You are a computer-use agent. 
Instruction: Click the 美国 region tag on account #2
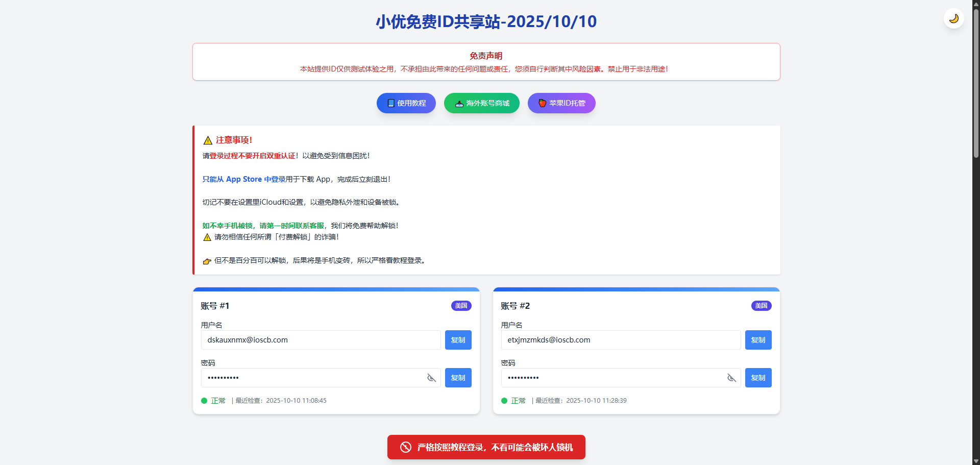(761, 306)
